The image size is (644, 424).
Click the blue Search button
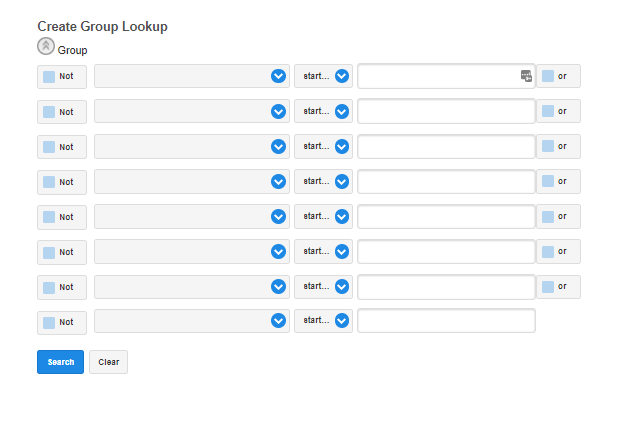pyautogui.click(x=60, y=362)
